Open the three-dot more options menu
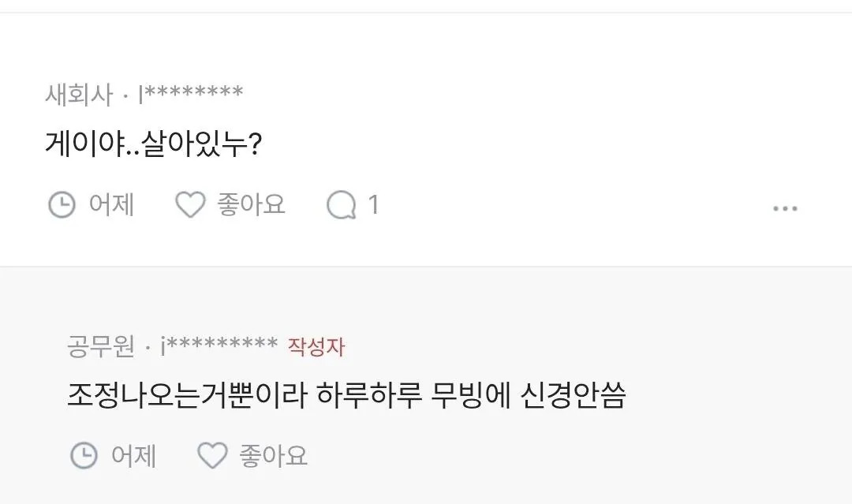The image size is (852, 504). pos(785,208)
